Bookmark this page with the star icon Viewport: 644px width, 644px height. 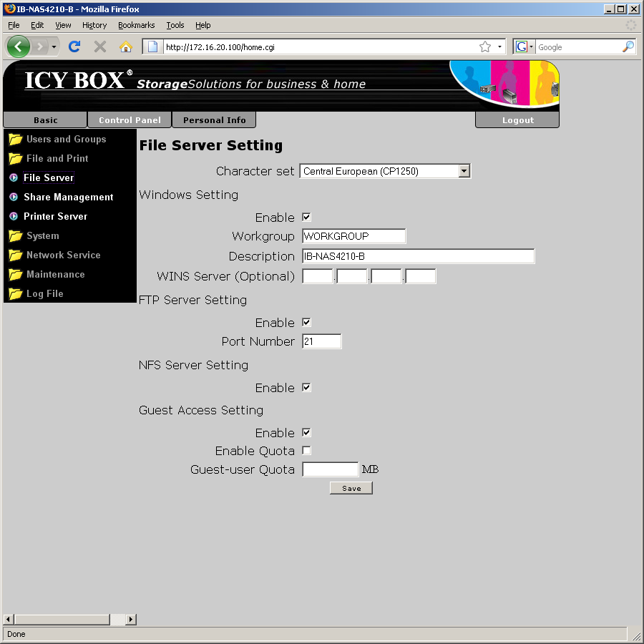click(x=485, y=47)
